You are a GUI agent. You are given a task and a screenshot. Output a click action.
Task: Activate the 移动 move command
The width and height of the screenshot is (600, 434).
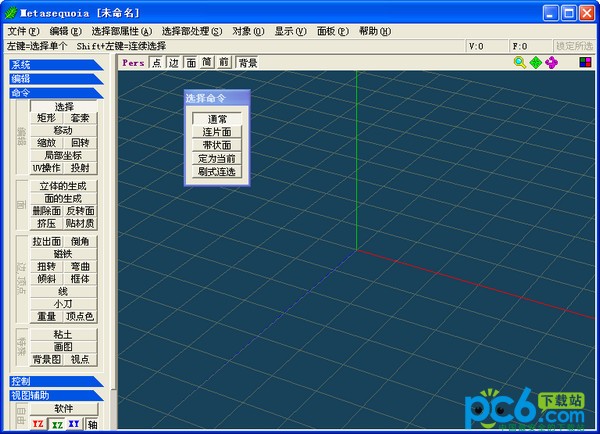(x=64, y=131)
